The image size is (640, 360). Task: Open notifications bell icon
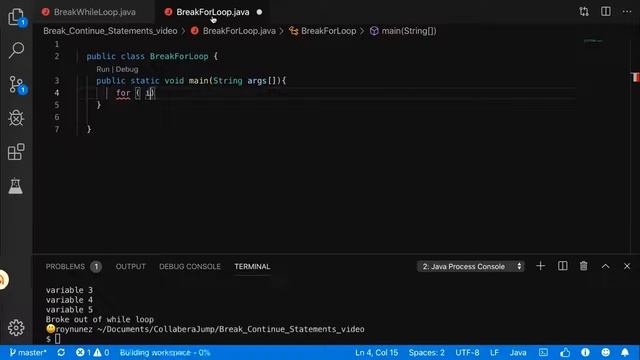pos(625,352)
